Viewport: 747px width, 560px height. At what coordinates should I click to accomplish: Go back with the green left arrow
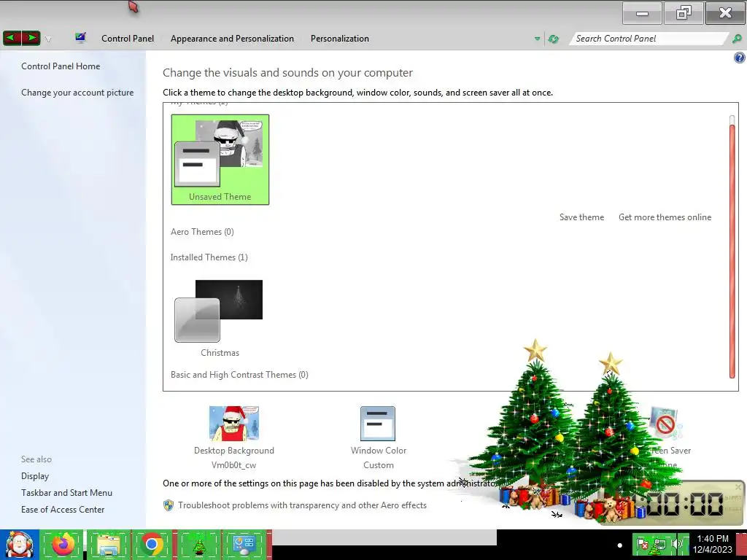[x=12, y=38]
